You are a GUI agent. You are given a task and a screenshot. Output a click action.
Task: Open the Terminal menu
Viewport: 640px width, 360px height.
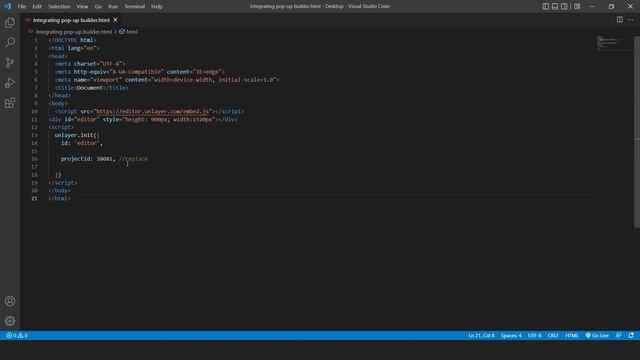click(x=135, y=7)
